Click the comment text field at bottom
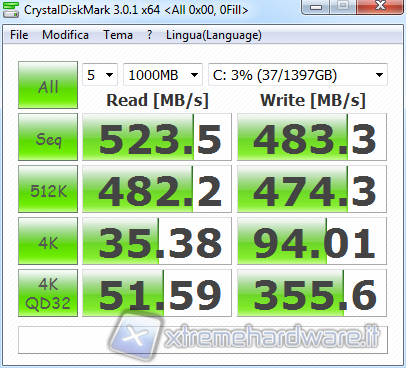The image size is (406, 368). tap(203, 340)
